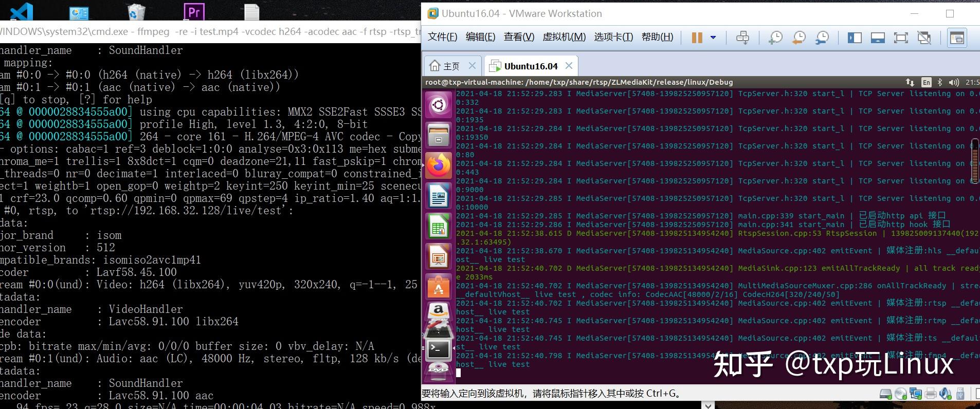980x409 pixels.
Task: Open the text document icon on the desktop
Action: [251, 12]
